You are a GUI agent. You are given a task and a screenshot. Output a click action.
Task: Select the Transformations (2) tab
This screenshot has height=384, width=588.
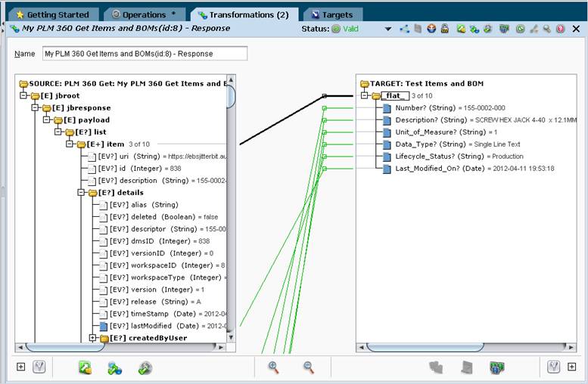[x=244, y=14]
